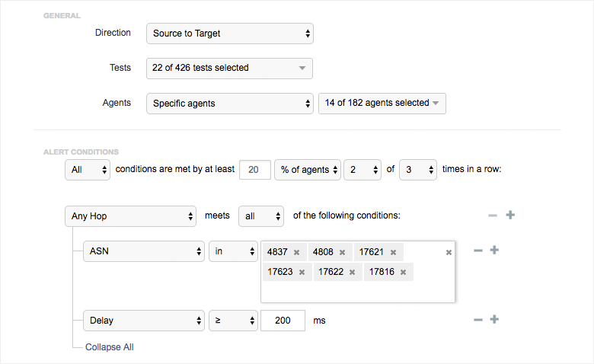Open the Direction dropdown
594x364 pixels.
pyautogui.click(x=229, y=34)
